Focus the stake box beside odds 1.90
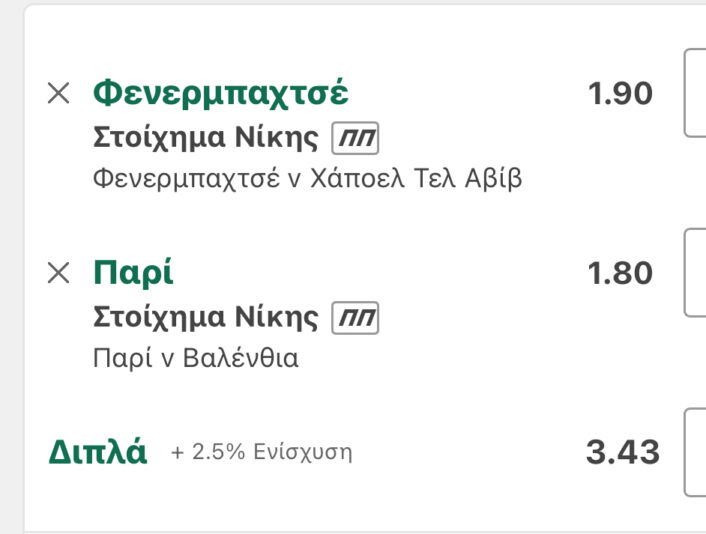This screenshot has height=534, width=706. (x=694, y=92)
